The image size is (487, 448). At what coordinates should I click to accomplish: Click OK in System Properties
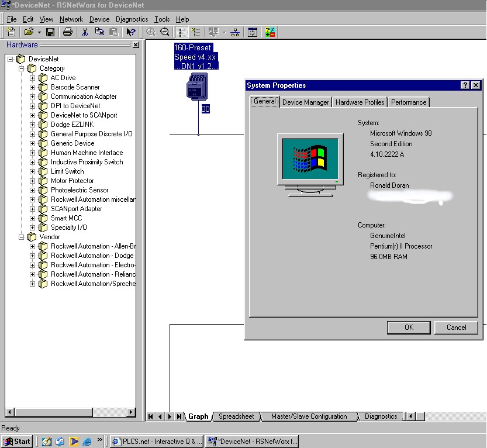[409, 328]
